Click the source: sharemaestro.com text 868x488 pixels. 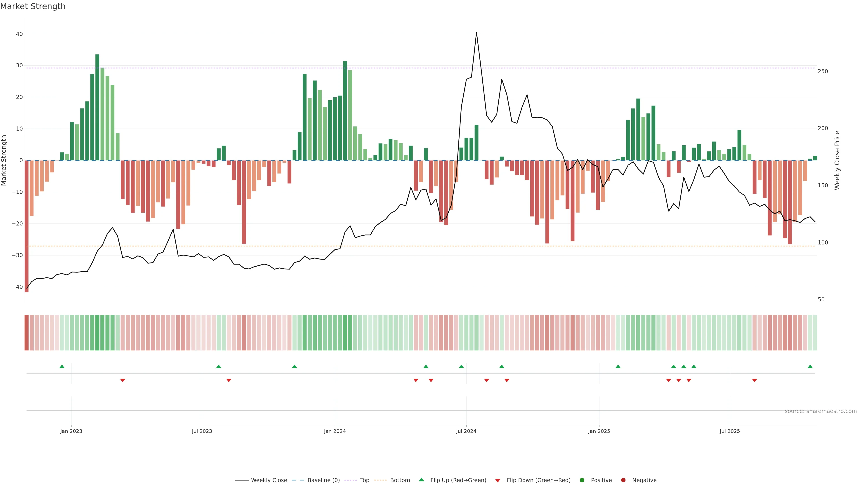click(x=821, y=411)
